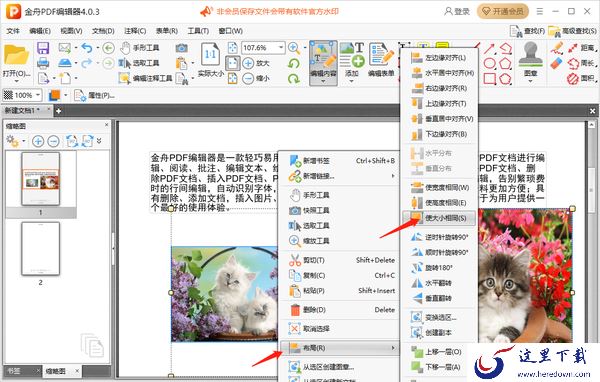This screenshot has width=600, height=382.
Task: Click the 周长 perimeter measure tool
Action: 582,63
